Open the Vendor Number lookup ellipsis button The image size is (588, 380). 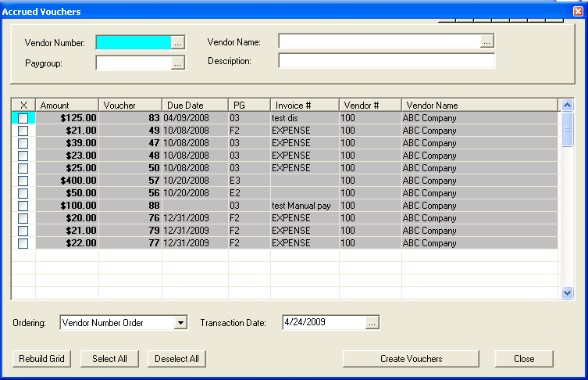178,42
